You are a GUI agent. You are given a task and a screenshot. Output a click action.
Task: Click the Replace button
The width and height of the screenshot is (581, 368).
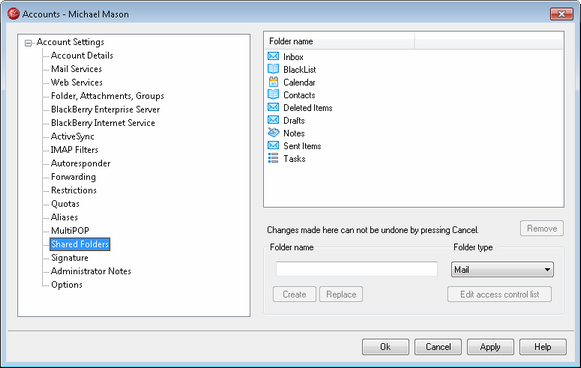pos(341,294)
